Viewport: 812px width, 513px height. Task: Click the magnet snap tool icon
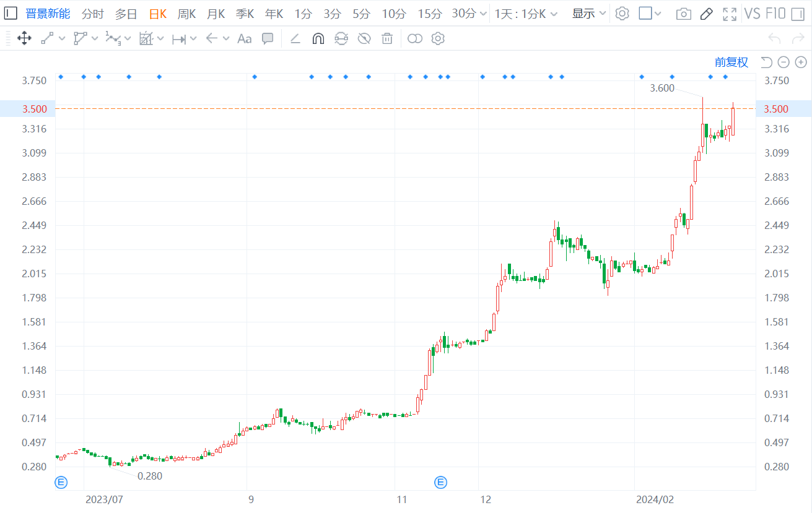pyautogui.click(x=318, y=39)
